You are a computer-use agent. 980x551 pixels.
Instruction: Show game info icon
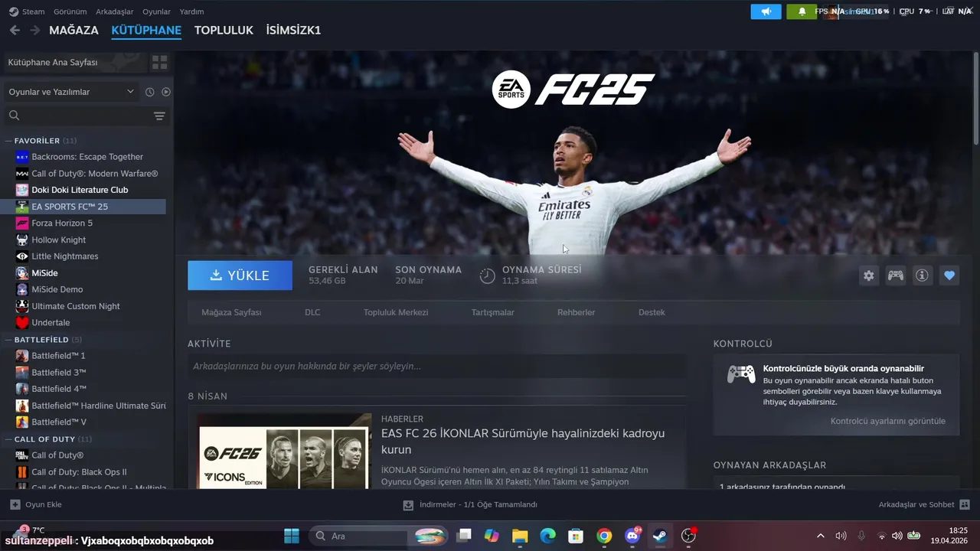pyautogui.click(x=922, y=275)
